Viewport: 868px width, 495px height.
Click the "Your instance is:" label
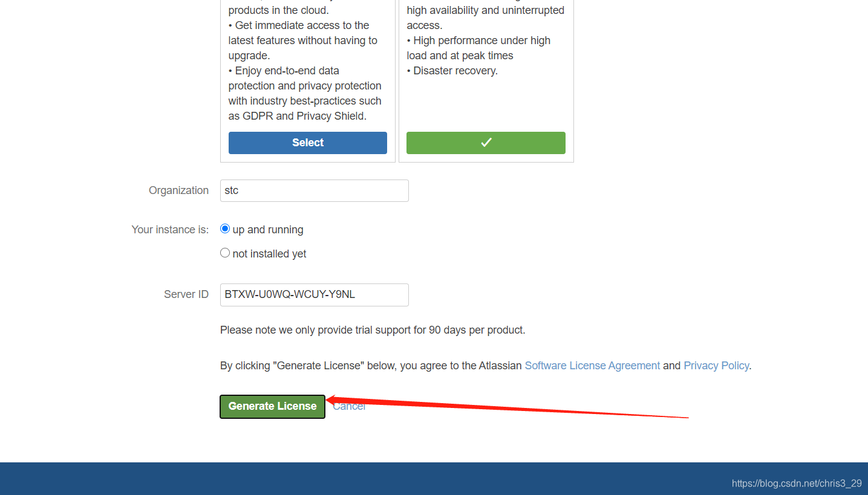[x=170, y=230]
